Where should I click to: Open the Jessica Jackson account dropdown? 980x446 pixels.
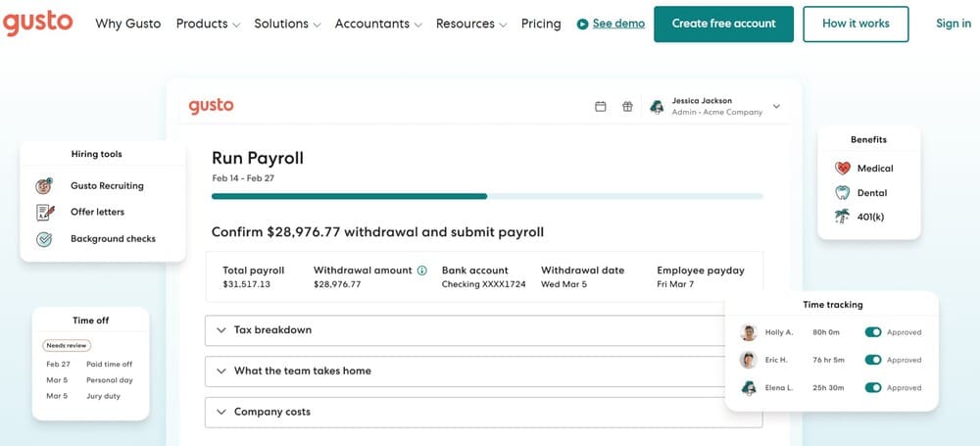(776, 106)
